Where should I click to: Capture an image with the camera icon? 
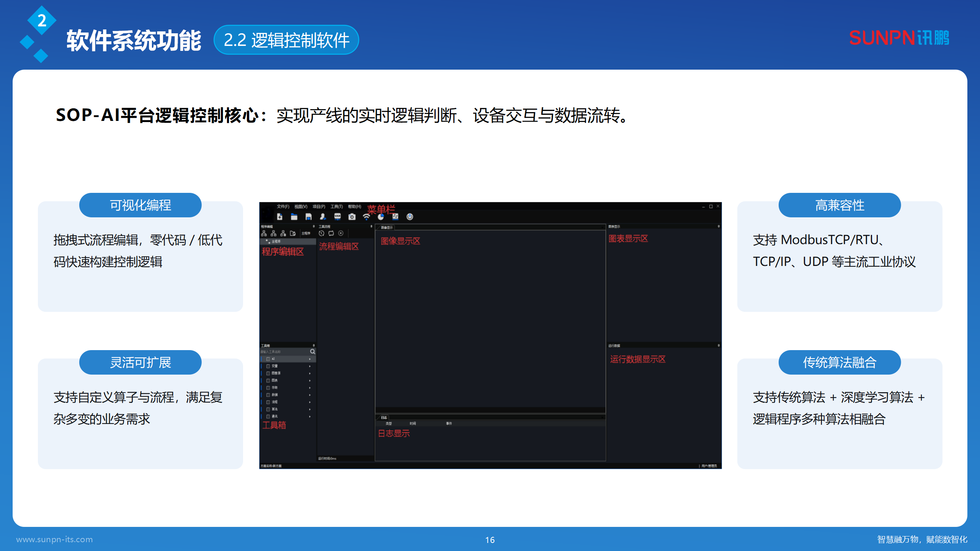pyautogui.click(x=353, y=217)
